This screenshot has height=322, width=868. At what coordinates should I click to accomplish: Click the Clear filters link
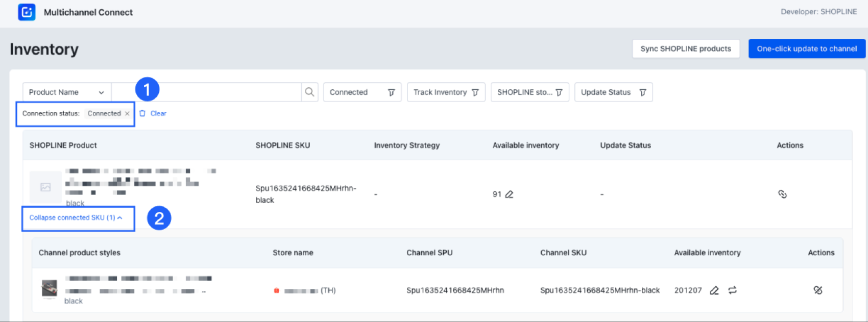tap(158, 113)
